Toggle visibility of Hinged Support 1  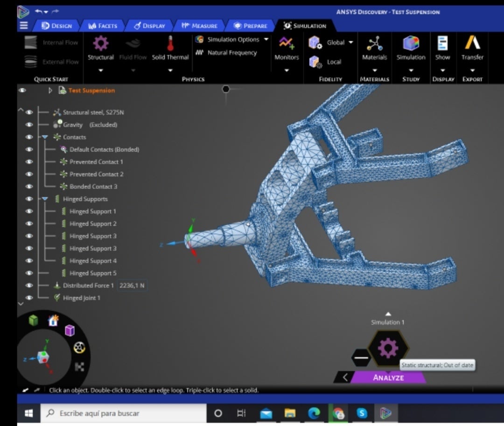coord(29,211)
